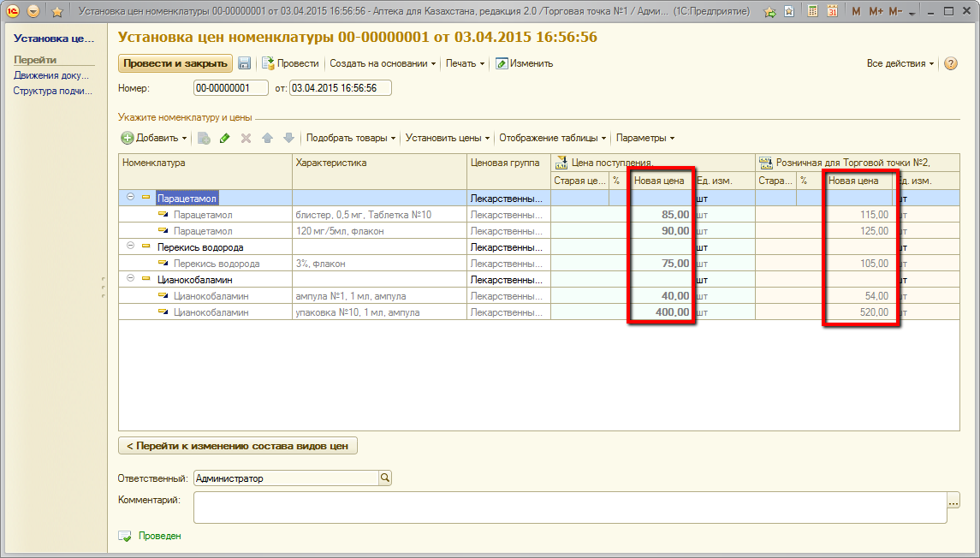Collapse the Парацетамол group row

tap(131, 198)
